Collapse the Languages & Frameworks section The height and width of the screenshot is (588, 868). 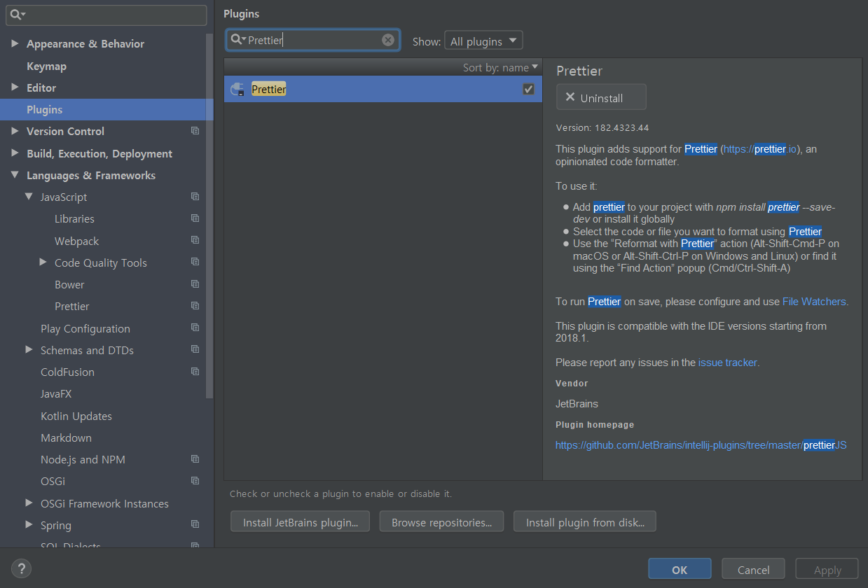[15, 175]
